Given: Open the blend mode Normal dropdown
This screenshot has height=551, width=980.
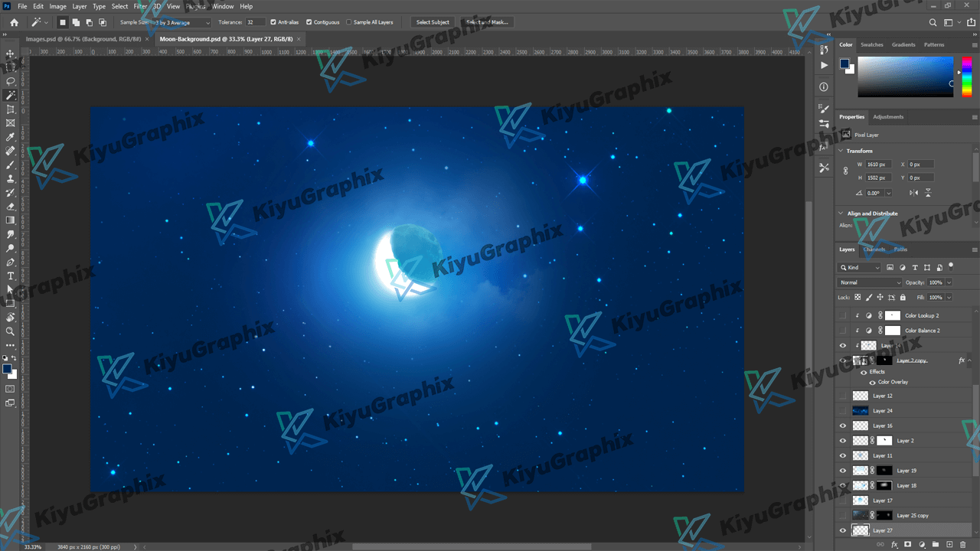Looking at the screenshot, I should pos(870,282).
